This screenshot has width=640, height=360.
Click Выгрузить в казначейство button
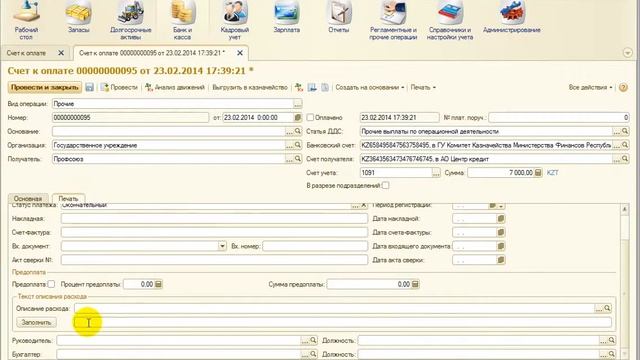[x=250, y=87]
